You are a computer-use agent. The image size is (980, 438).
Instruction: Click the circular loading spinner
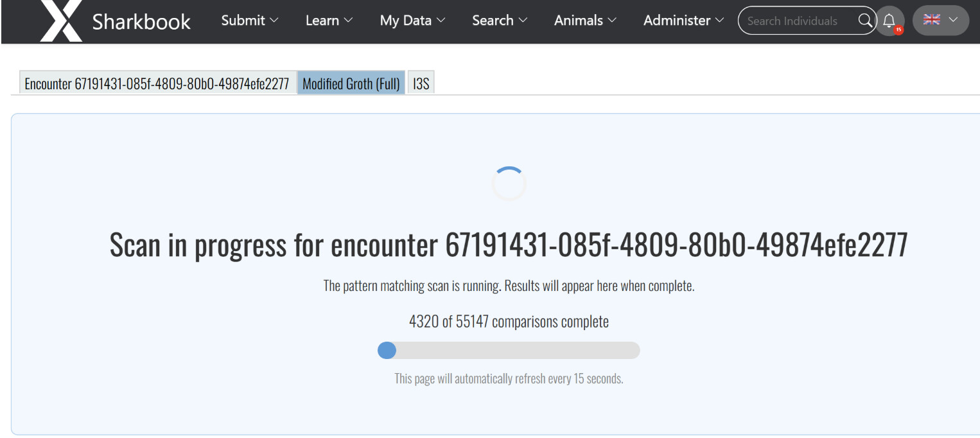tap(509, 184)
